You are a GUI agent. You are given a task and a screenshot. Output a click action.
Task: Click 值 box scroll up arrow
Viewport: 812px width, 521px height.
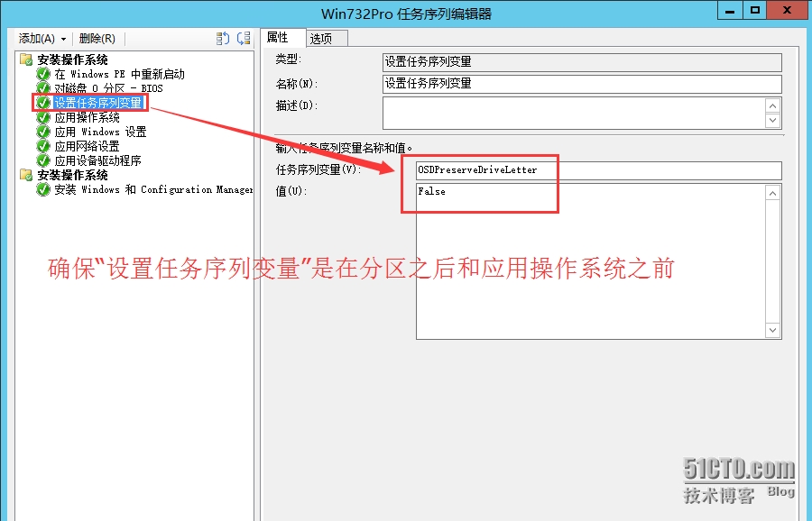tap(772, 194)
